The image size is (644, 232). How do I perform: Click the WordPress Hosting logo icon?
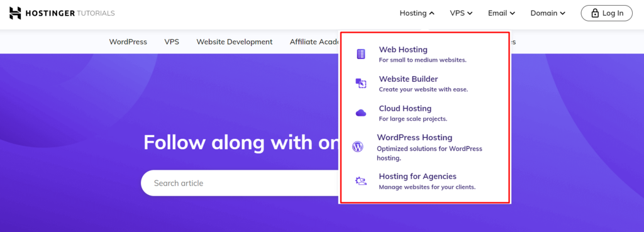(358, 146)
